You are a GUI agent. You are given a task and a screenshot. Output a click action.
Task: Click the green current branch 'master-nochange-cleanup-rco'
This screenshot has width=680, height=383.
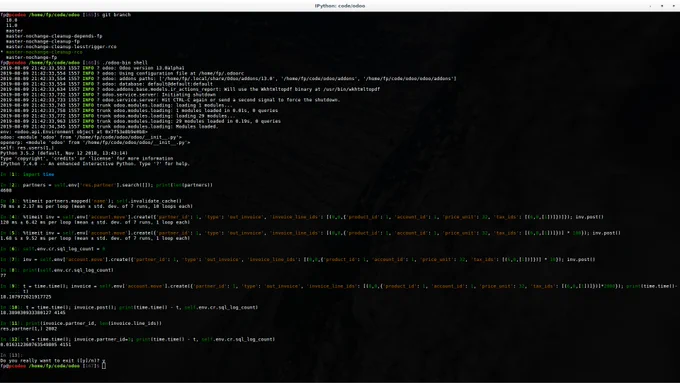pyautogui.click(x=44, y=52)
